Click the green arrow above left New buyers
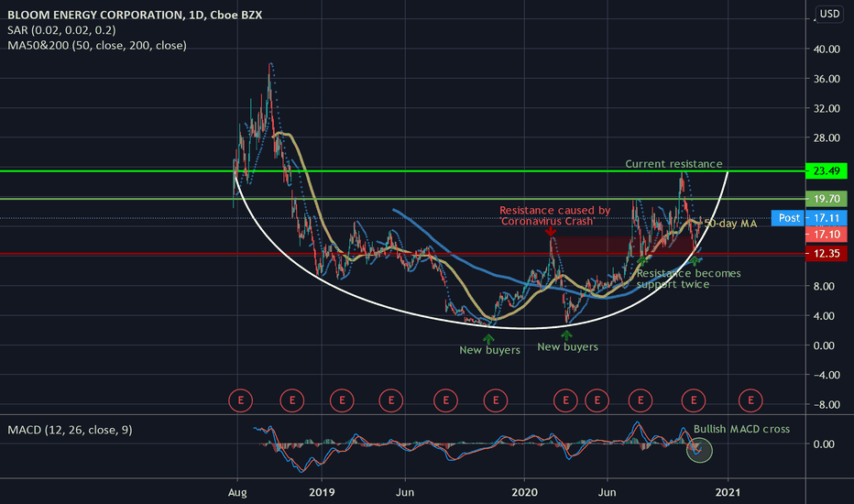 point(488,339)
